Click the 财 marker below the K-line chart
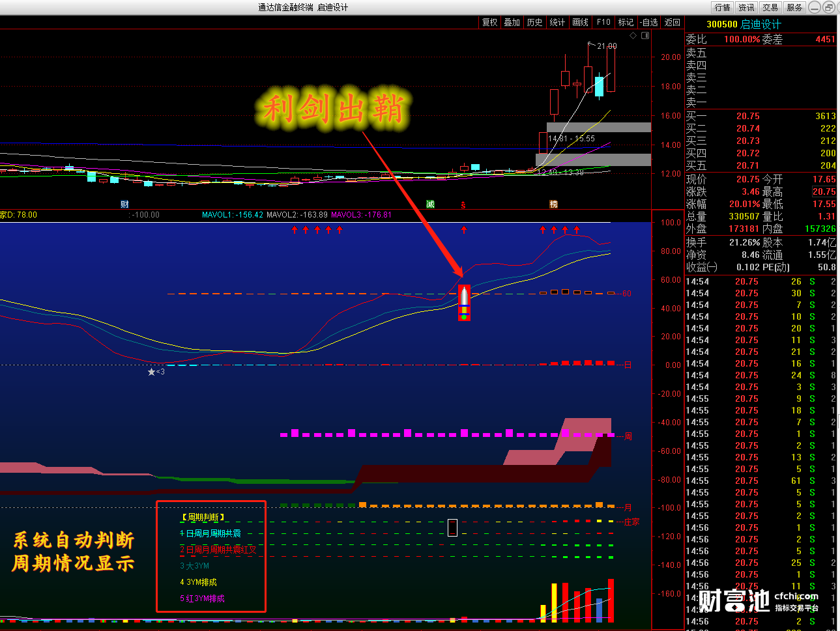The width and height of the screenshot is (840, 631). (x=124, y=204)
